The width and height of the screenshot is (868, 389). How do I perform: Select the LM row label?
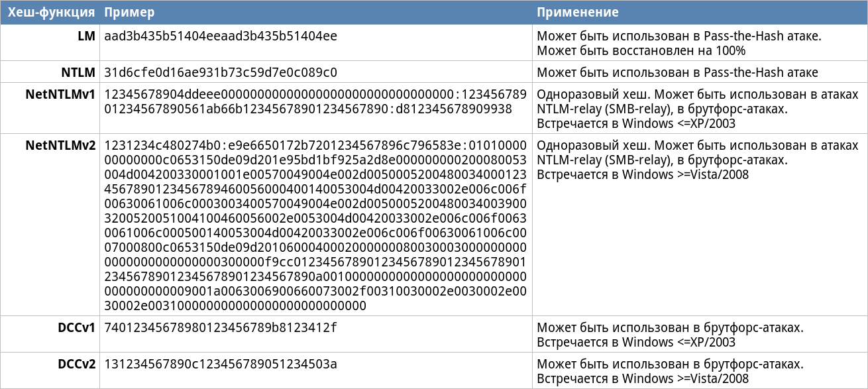pos(87,36)
